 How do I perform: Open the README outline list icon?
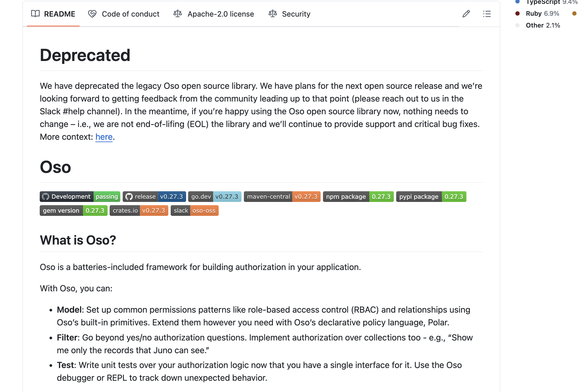point(487,14)
